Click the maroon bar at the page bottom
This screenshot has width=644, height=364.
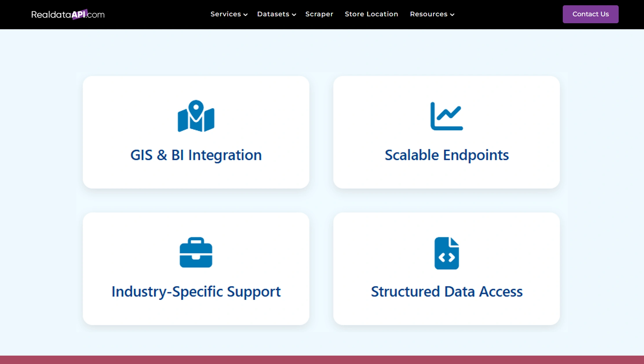click(322, 360)
